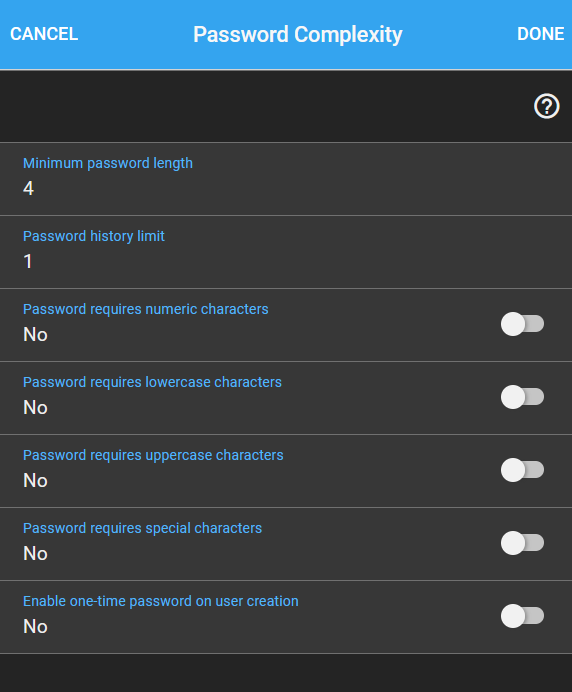Click DONE to save password complexity

pos(540,34)
